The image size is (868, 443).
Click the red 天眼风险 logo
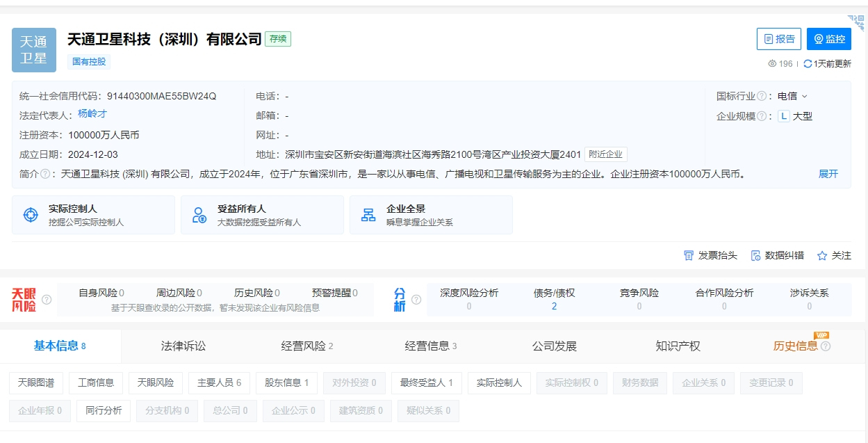click(24, 300)
